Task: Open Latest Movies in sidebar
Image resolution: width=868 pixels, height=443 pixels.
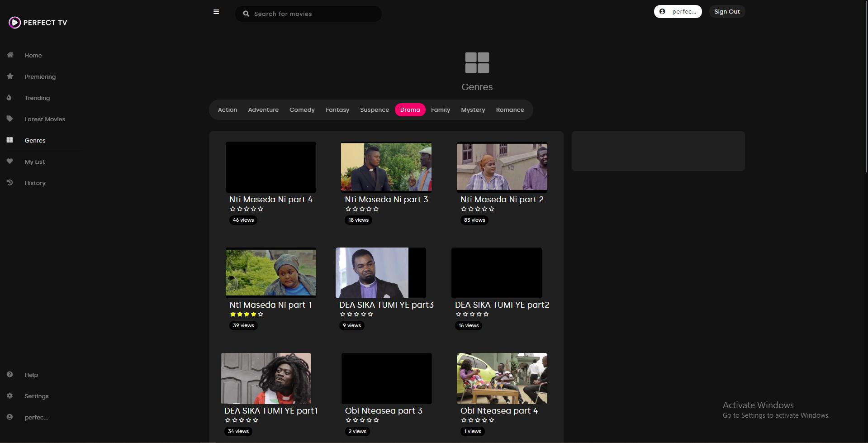Action: (x=45, y=119)
